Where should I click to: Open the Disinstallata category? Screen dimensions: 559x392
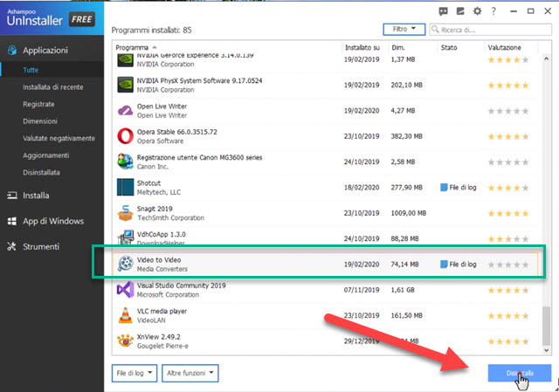click(x=41, y=173)
